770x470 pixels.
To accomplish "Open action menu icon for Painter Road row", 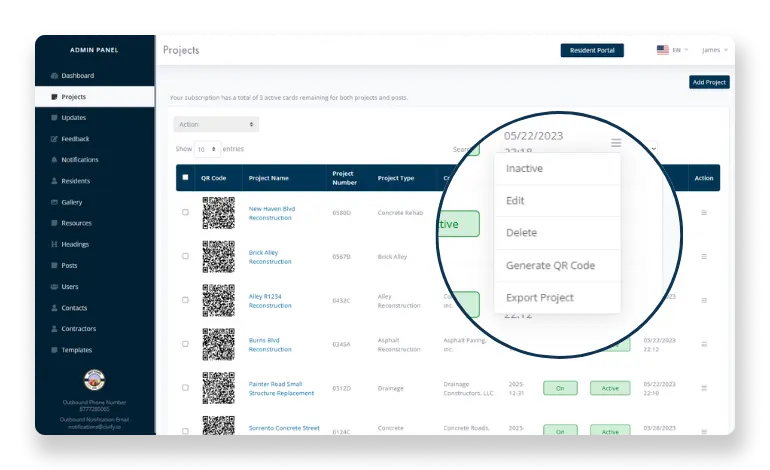I will (704, 385).
